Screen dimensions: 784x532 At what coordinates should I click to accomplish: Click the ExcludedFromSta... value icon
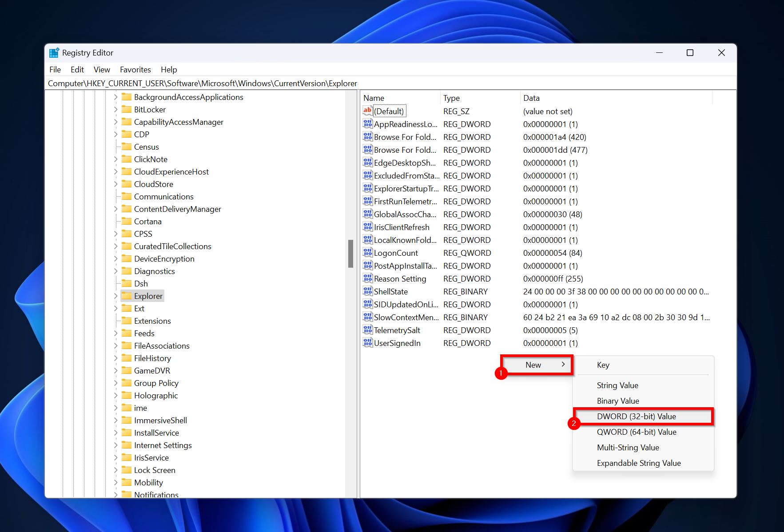coord(367,175)
